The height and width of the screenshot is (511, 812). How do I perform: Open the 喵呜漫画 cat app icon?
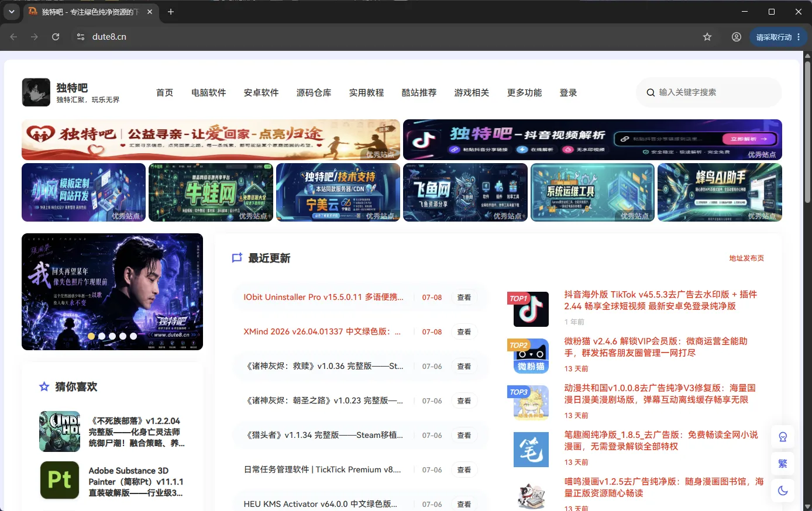pyautogui.click(x=531, y=496)
